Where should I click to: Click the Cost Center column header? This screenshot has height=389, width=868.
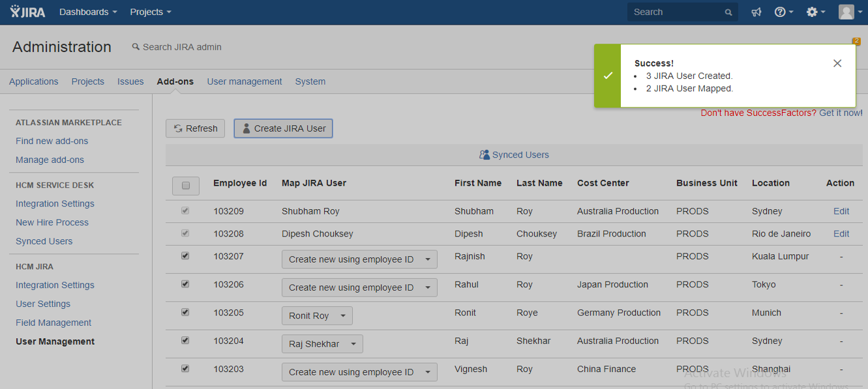(x=603, y=183)
